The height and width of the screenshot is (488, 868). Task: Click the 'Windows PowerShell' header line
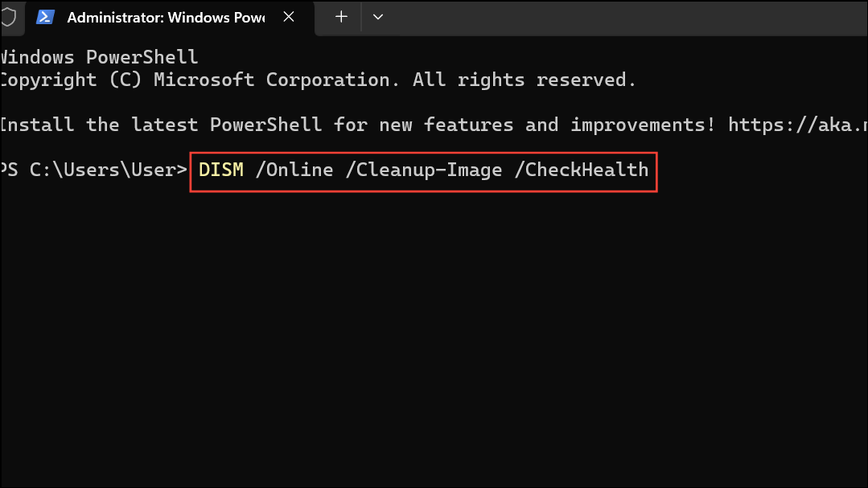[x=100, y=57]
